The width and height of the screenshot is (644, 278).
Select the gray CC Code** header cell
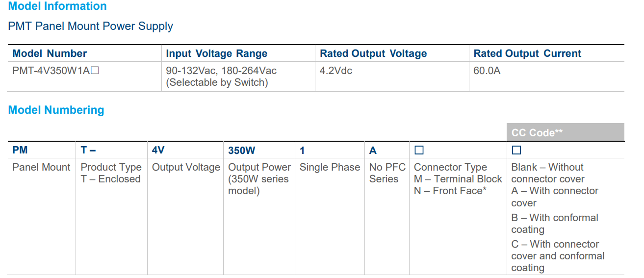point(565,132)
